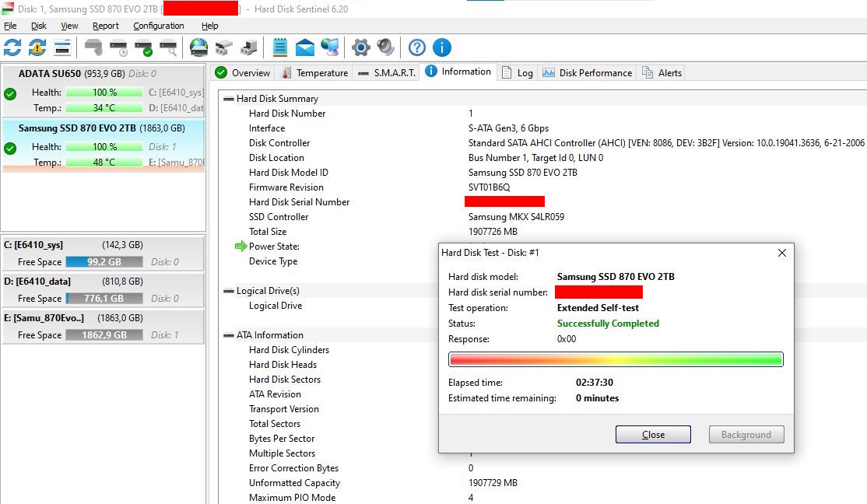
Task: Click the blue question mark help icon
Action: pyautogui.click(x=417, y=47)
